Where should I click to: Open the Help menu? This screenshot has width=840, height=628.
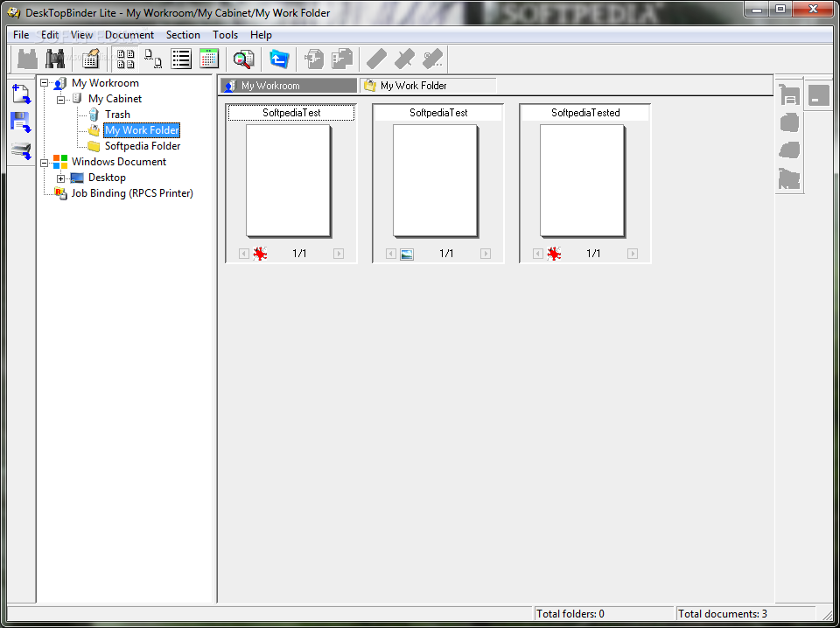click(261, 35)
